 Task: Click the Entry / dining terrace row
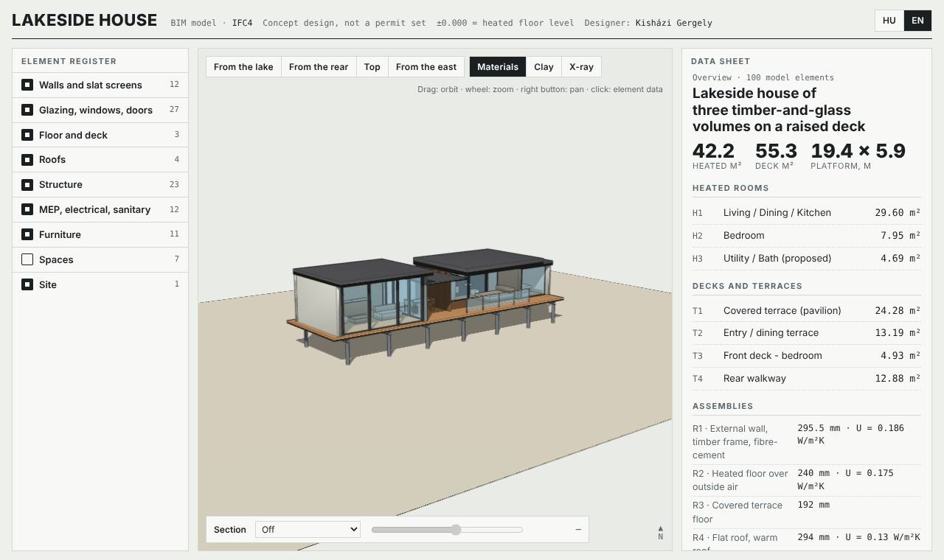click(806, 333)
